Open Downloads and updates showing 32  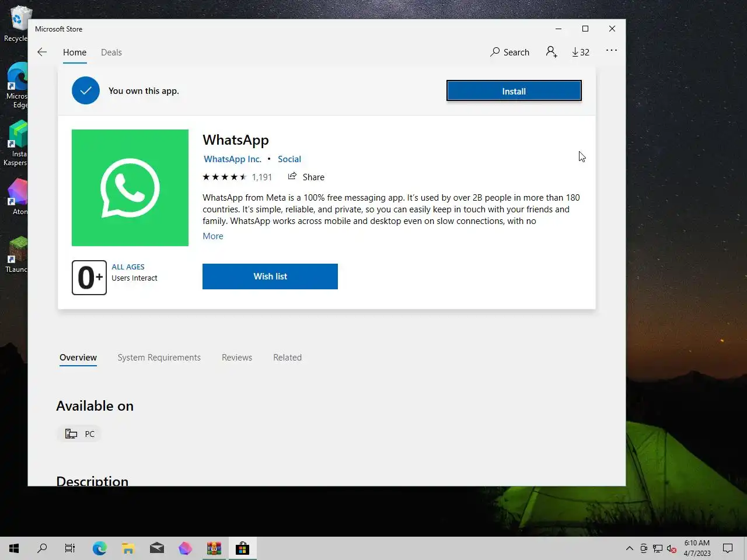[581, 52]
